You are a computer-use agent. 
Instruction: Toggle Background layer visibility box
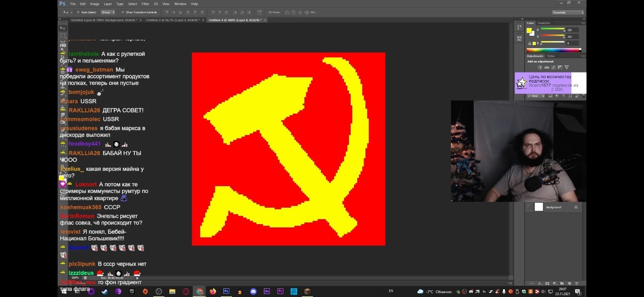(529, 207)
